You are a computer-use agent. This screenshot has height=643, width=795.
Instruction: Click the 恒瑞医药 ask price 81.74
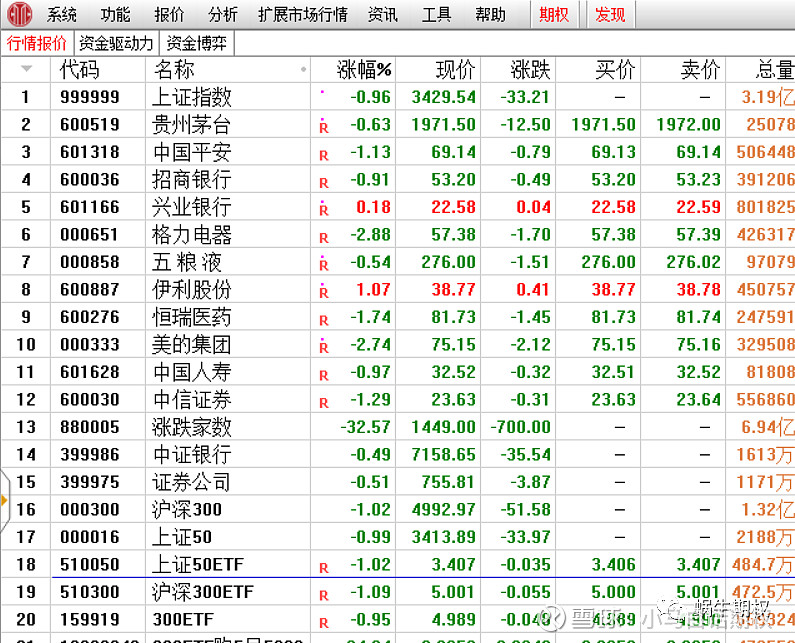tap(699, 317)
